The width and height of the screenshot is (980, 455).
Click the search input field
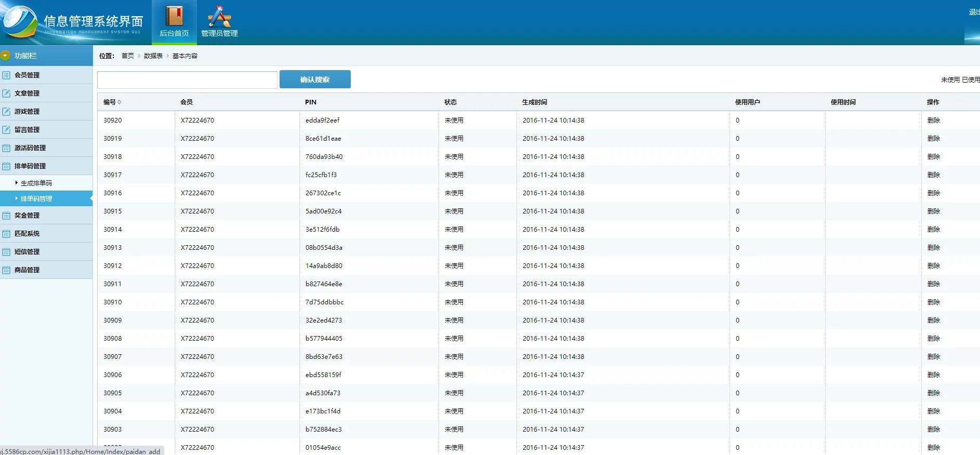pyautogui.click(x=187, y=80)
